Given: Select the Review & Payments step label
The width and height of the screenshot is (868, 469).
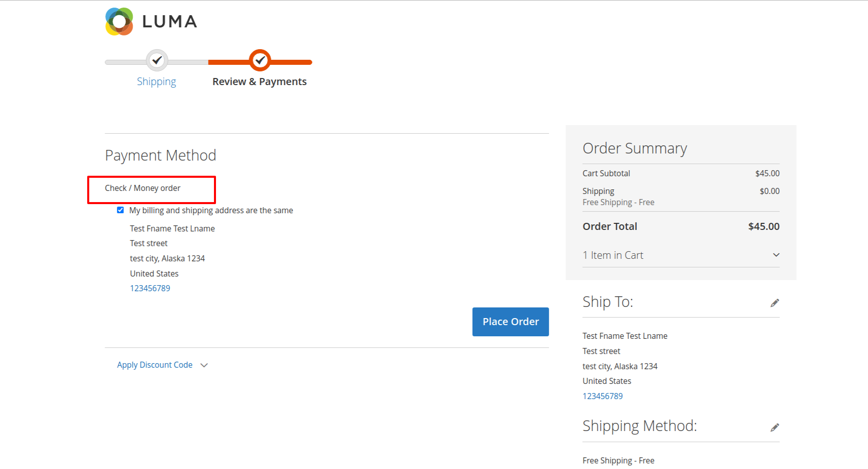Looking at the screenshot, I should pos(259,82).
